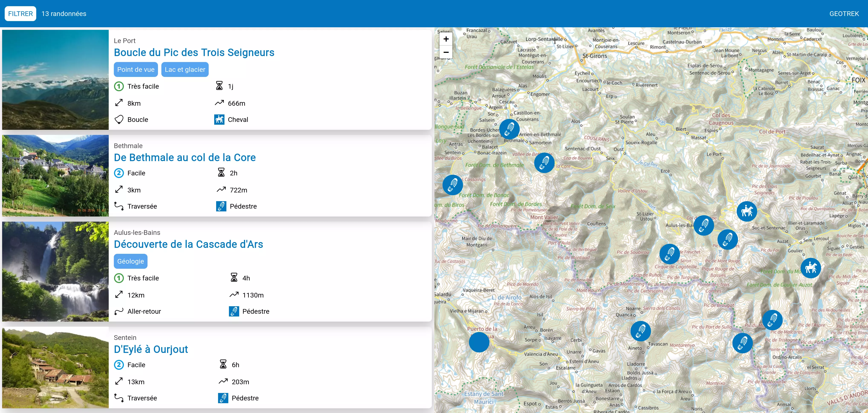Click the hiking marker above Tavascan
This screenshot has width=868, height=413.
641,331
